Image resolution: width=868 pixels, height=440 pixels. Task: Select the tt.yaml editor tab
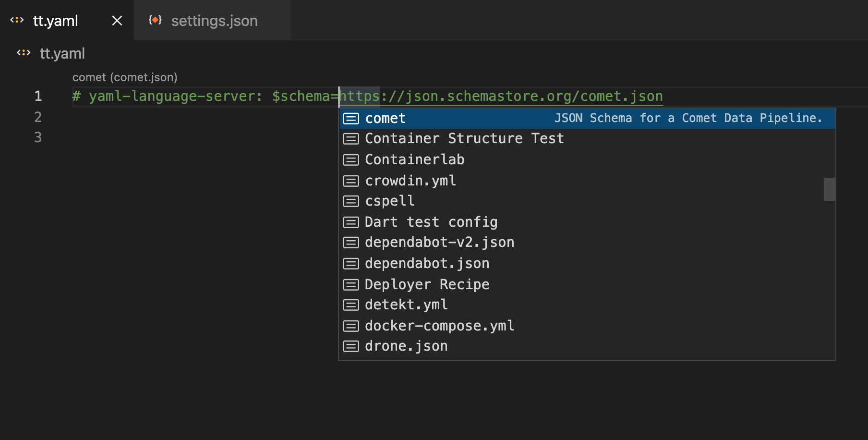(56, 21)
